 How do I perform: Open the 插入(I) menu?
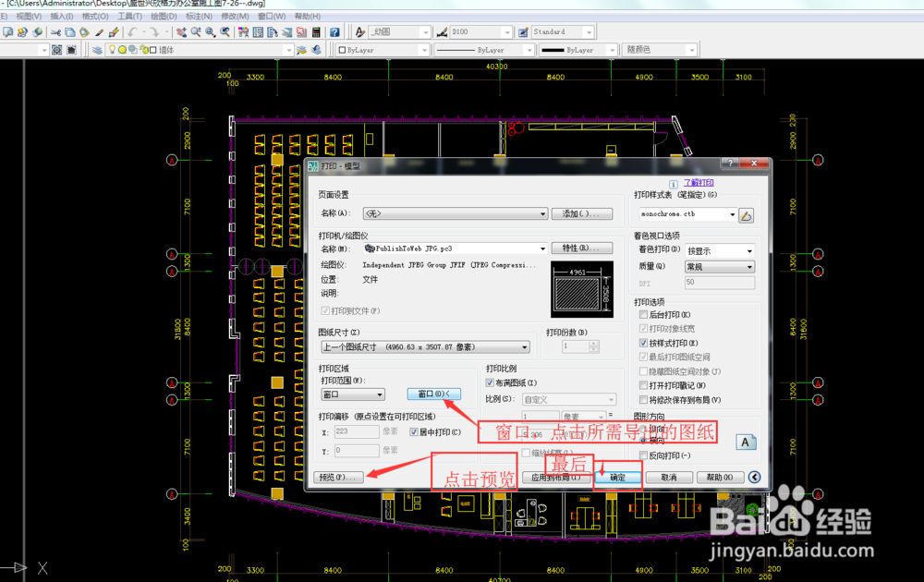click(62, 17)
